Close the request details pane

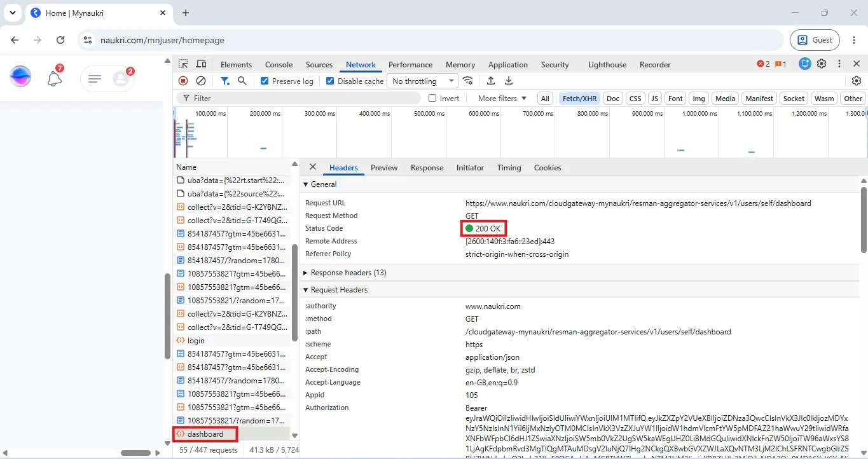point(312,167)
